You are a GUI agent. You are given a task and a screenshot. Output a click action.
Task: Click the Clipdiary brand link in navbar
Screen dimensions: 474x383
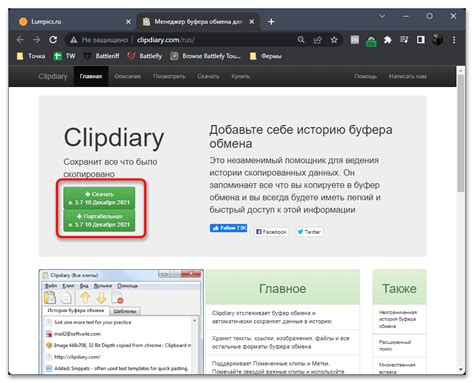53,76
